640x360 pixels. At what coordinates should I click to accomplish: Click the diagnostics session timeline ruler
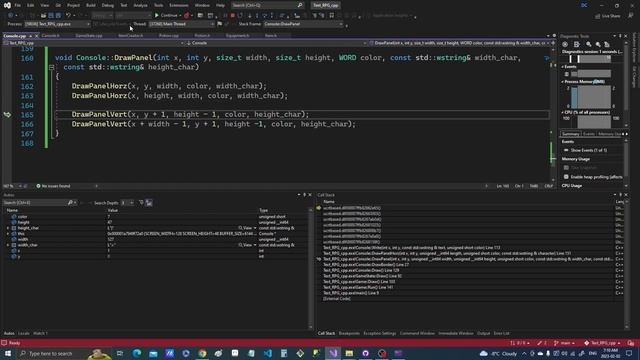(x=591, y=59)
